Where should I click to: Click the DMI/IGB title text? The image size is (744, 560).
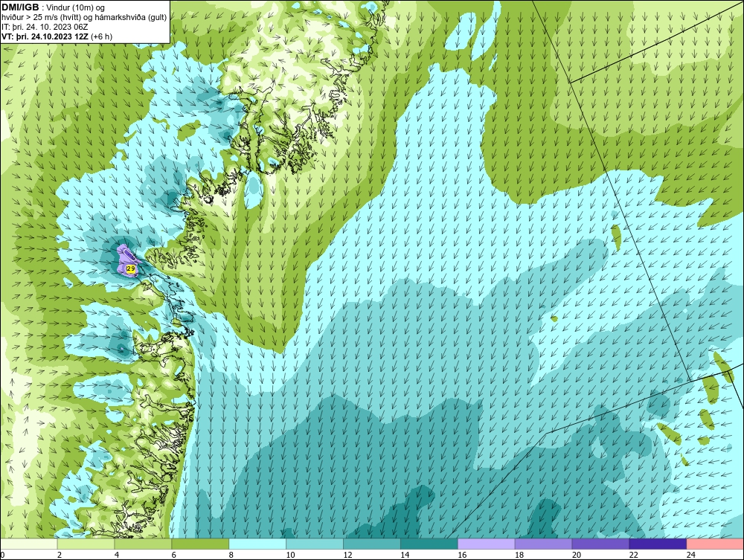click(20, 7)
